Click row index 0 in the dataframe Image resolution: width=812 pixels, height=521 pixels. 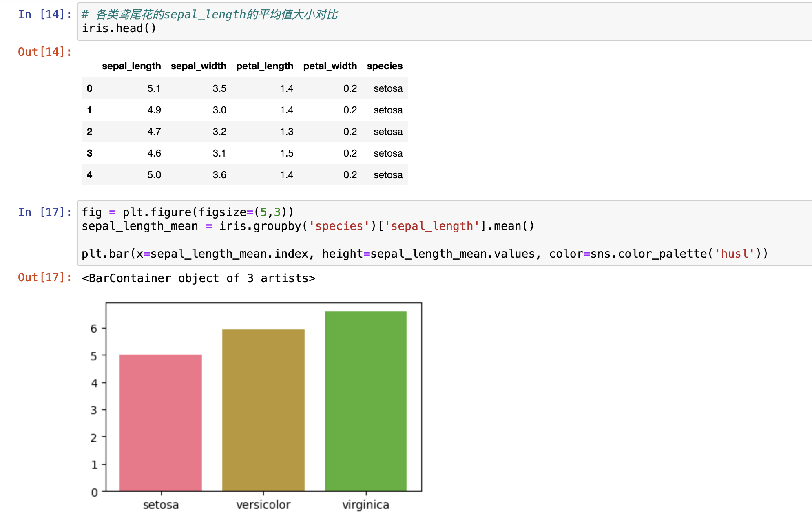click(90, 88)
